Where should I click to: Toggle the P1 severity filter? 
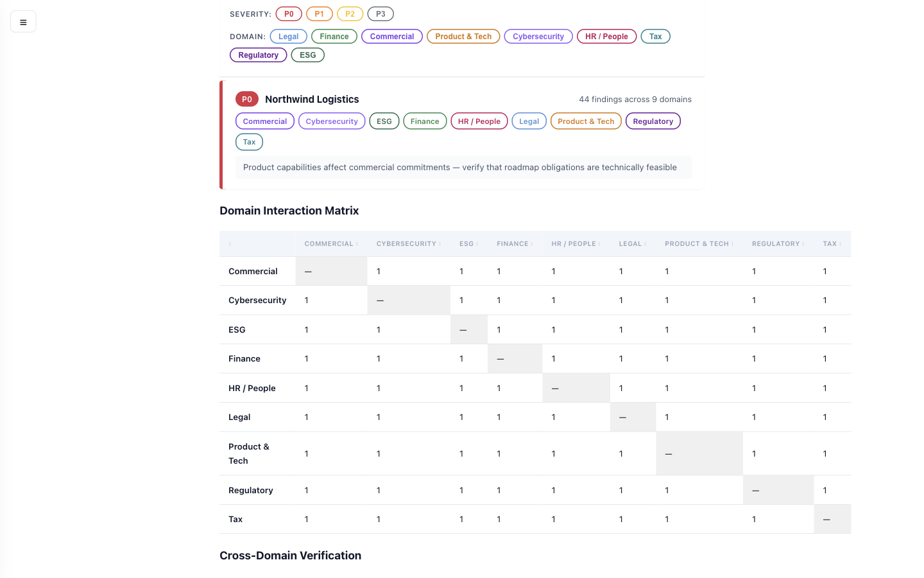pyautogui.click(x=320, y=14)
